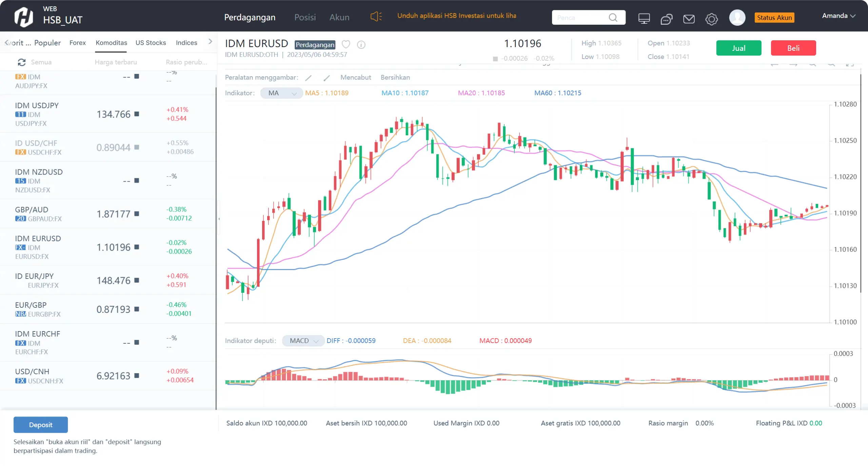Select the ID EUR/JPY row
Image resolution: width=868 pixels, height=466 pixels.
pos(108,280)
